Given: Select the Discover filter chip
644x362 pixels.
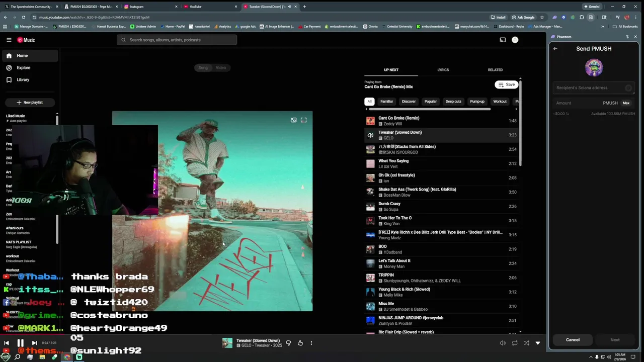Looking at the screenshot, I should [x=409, y=102].
